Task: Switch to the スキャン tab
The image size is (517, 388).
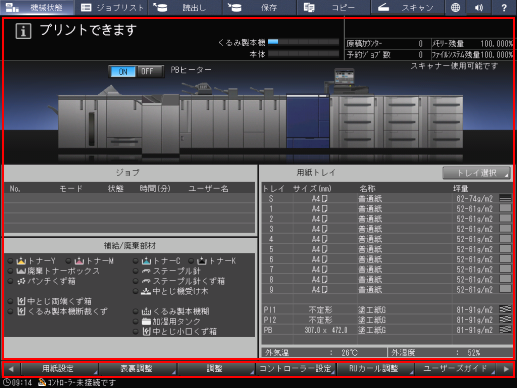Action: [x=407, y=7]
